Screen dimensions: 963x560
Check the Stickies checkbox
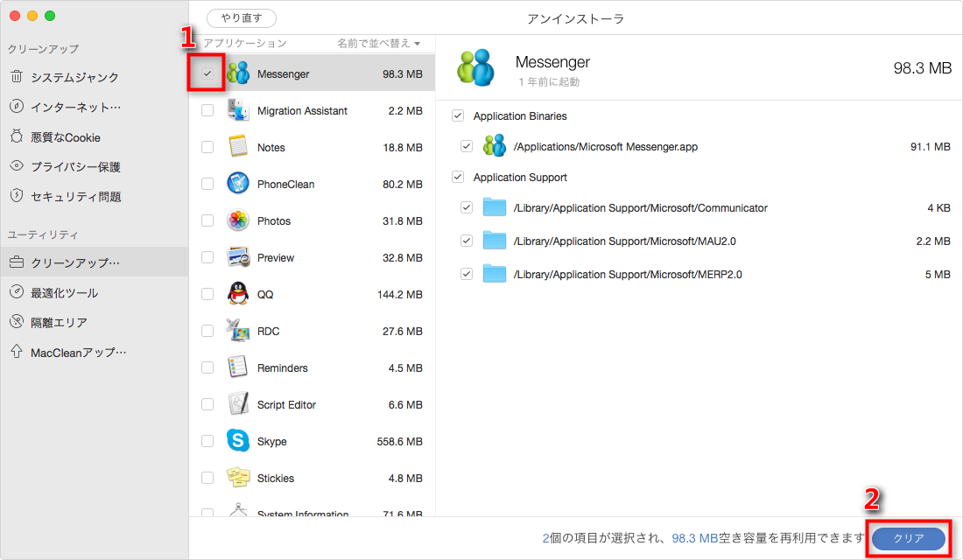(207, 478)
